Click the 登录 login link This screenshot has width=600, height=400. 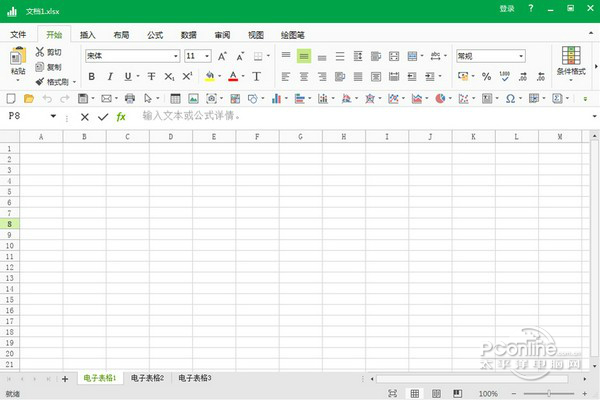point(507,8)
